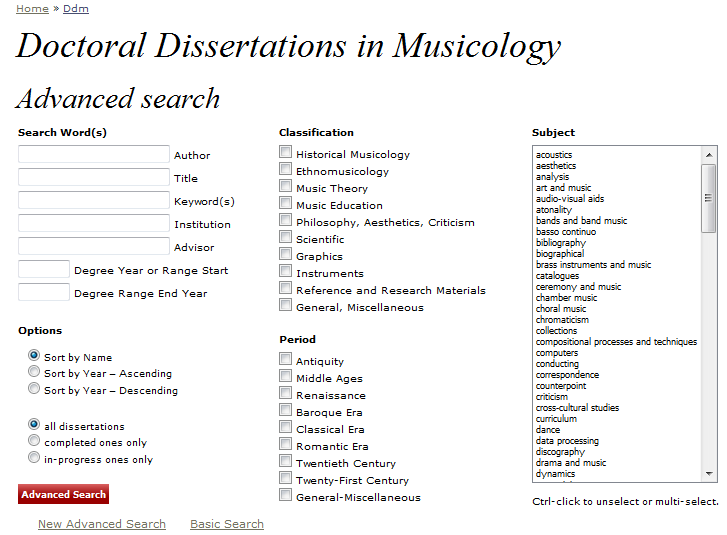This screenshot has height=535, width=727.
Task: Select Sort by Year – Descending option
Action: click(34, 389)
